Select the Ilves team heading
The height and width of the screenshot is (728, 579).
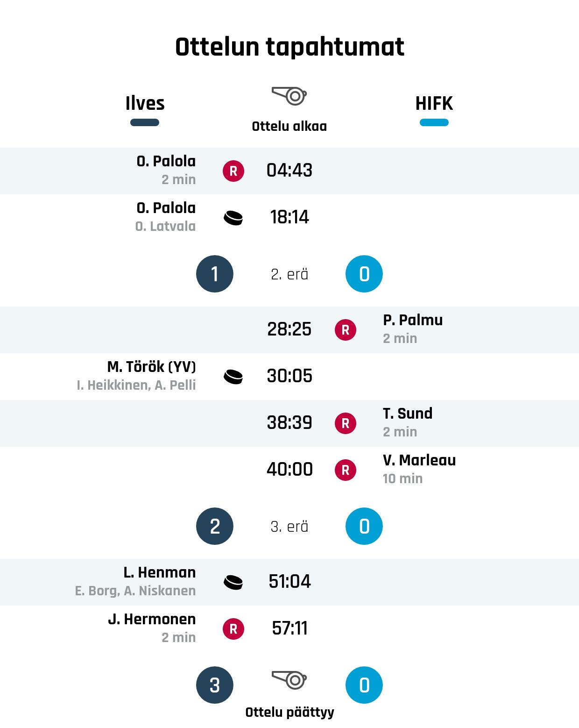click(145, 103)
